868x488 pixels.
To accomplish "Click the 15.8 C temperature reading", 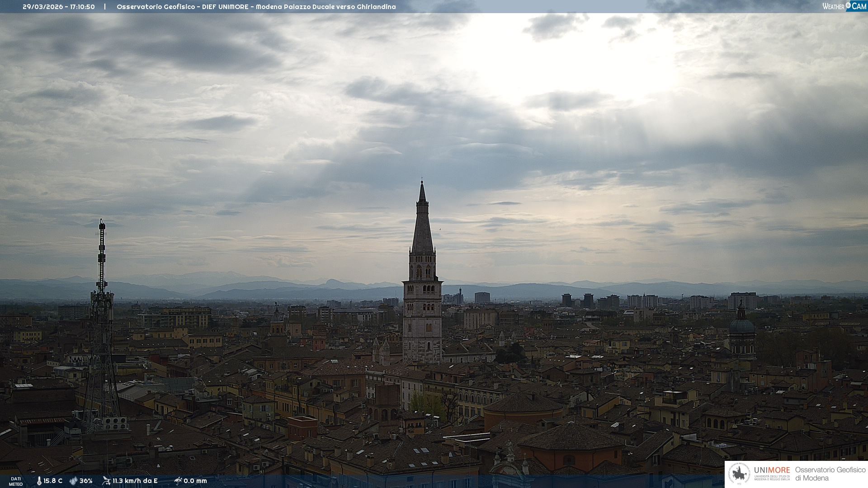I will tap(53, 481).
